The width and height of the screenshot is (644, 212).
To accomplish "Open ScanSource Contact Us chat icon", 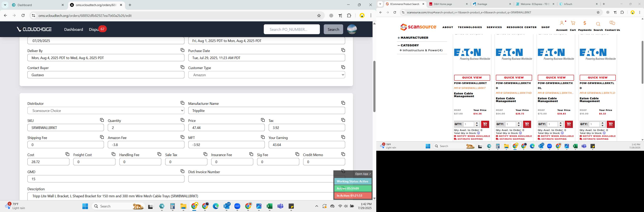I will point(612,23).
